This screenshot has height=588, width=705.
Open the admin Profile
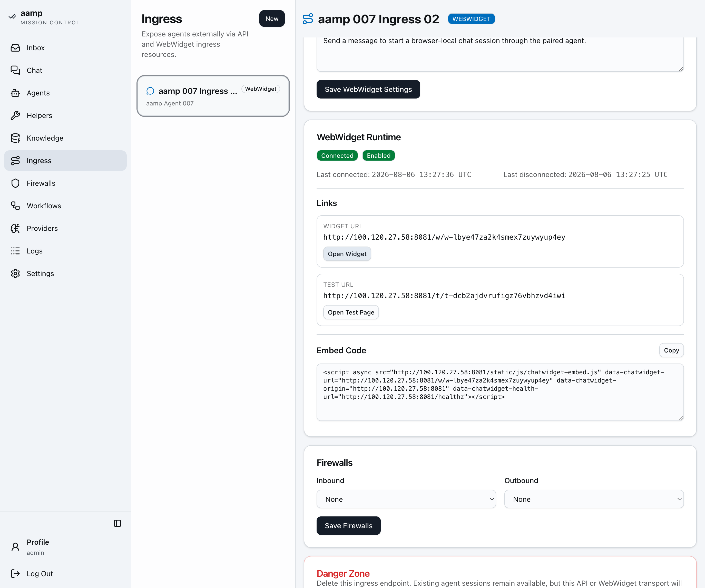[65, 547]
